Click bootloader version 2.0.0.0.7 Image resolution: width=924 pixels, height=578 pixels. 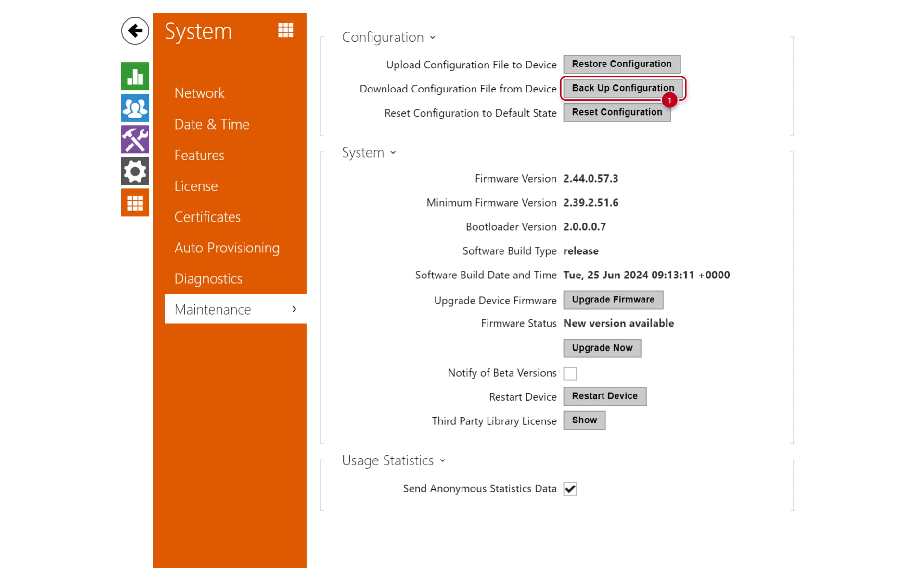click(585, 227)
